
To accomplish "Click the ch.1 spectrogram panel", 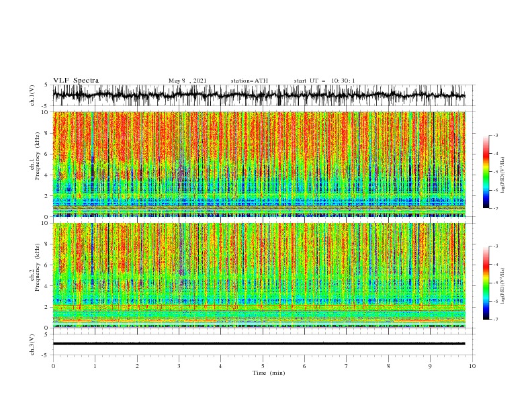I will coord(259,164).
